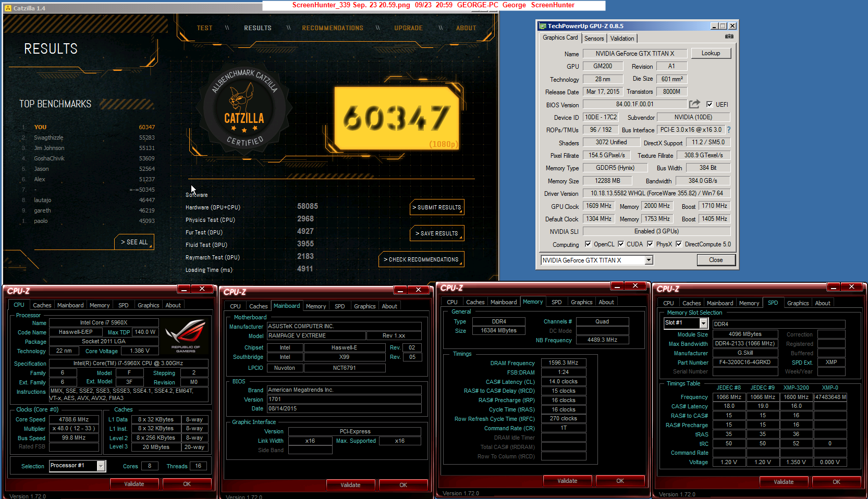The image size is (868, 499).
Task: Click the DRAM Frequency value 1596.3 MHz
Action: click(x=563, y=363)
